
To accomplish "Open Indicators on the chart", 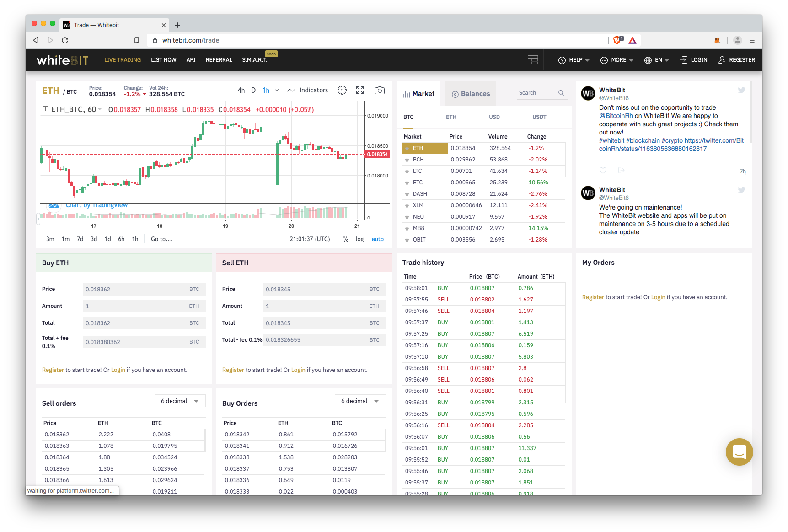I will (308, 90).
